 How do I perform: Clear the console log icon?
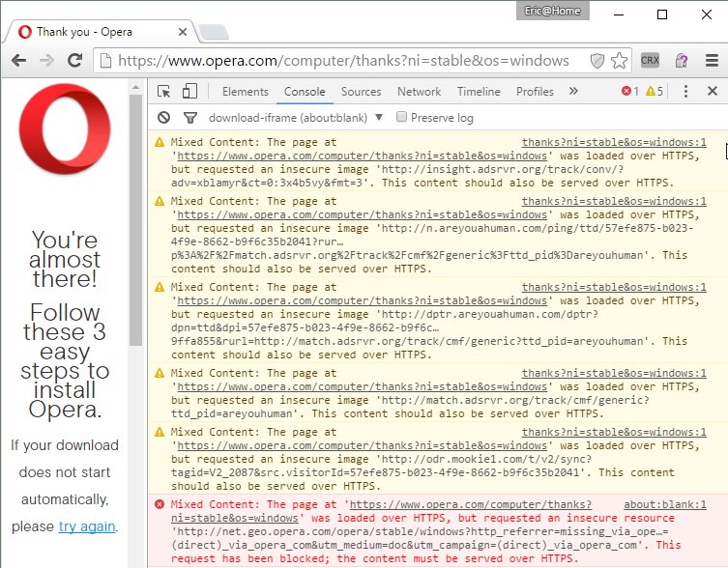164,118
